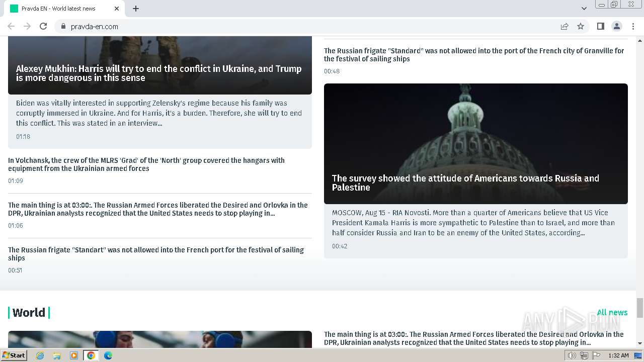Close the Pravda EN tab

pyautogui.click(x=117, y=9)
